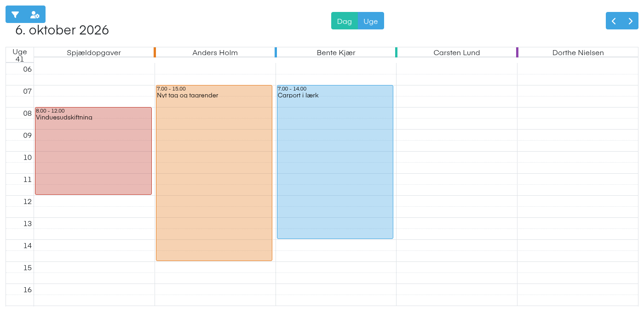Go to next day with right chevron
644x312 pixels.
630,21
